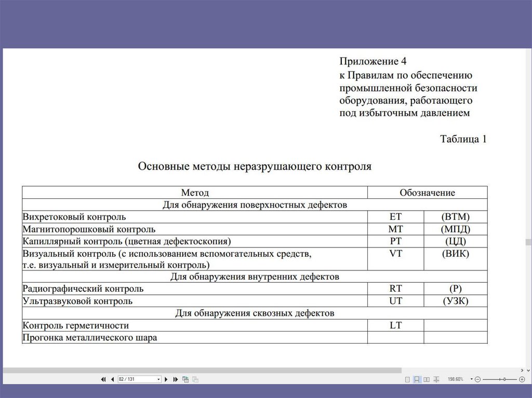Click 'под избыточным давлением' line
The height and width of the screenshot is (398, 532).
[x=404, y=113]
